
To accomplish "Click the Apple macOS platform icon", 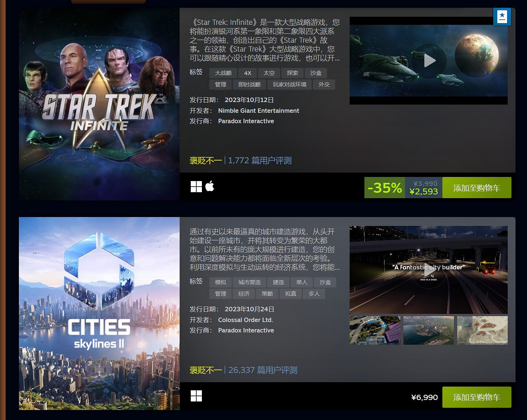I will click(210, 186).
